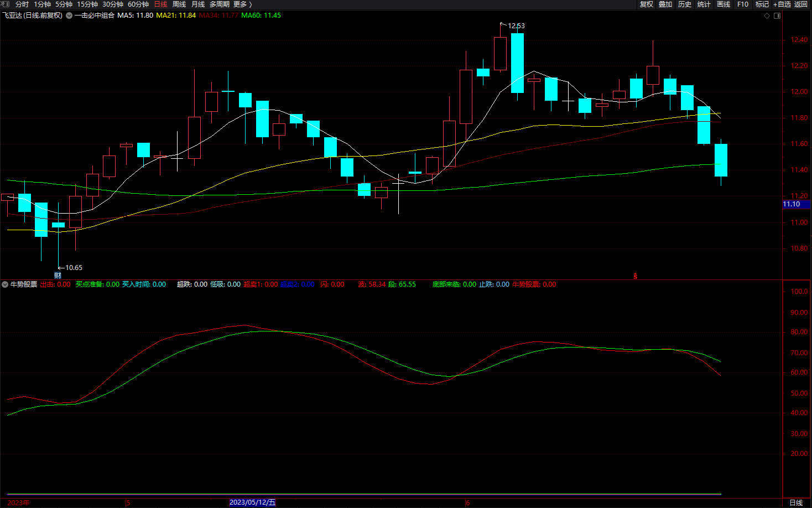Viewport: 812px width, 508px height.
Task: Click the 出击: 0.00 value
Action: [x=55, y=284]
